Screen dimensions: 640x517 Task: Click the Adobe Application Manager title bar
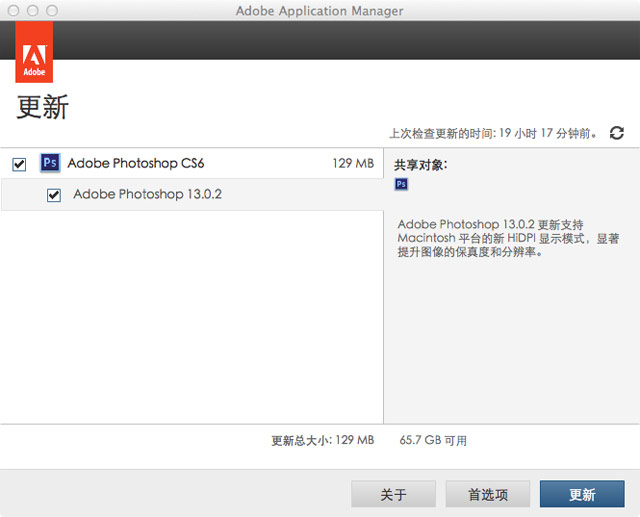(320, 11)
